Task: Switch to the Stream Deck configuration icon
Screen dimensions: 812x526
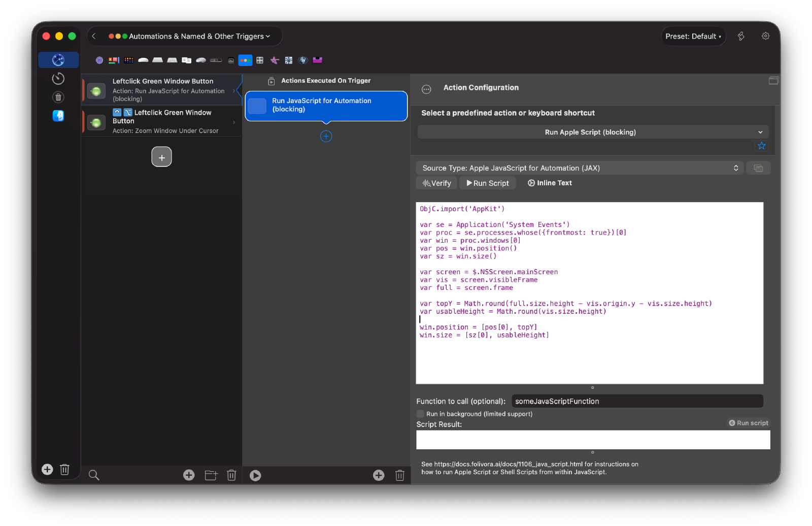Action: tap(129, 60)
